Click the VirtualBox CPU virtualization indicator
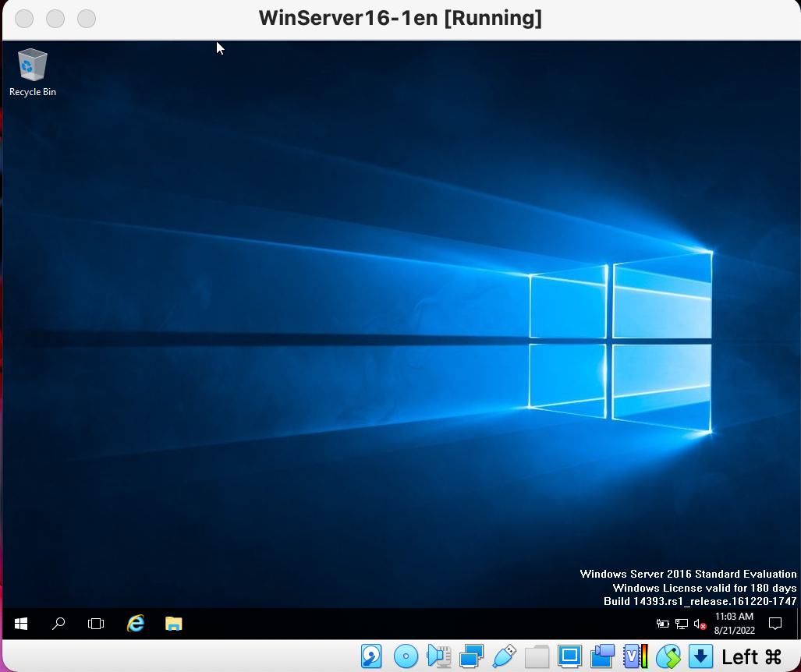Viewport: 801px width, 672px height. [636, 656]
